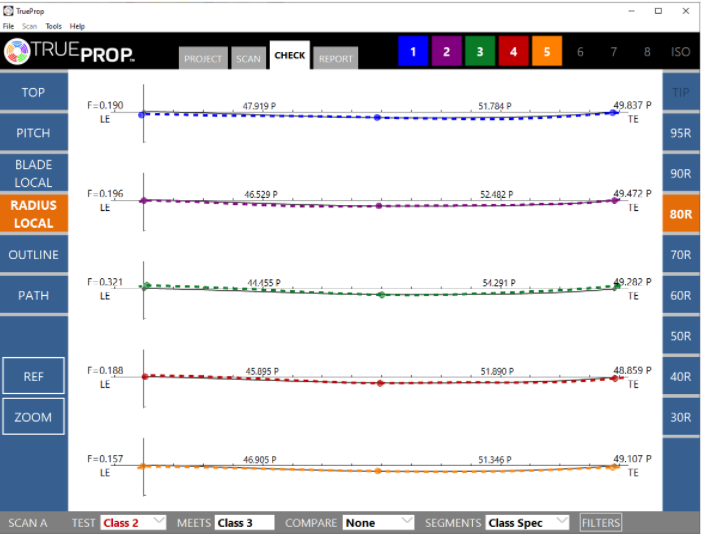The width and height of the screenshot is (701, 534).
Task: Toggle blade 3 green button
Action: tap(480, 51)
